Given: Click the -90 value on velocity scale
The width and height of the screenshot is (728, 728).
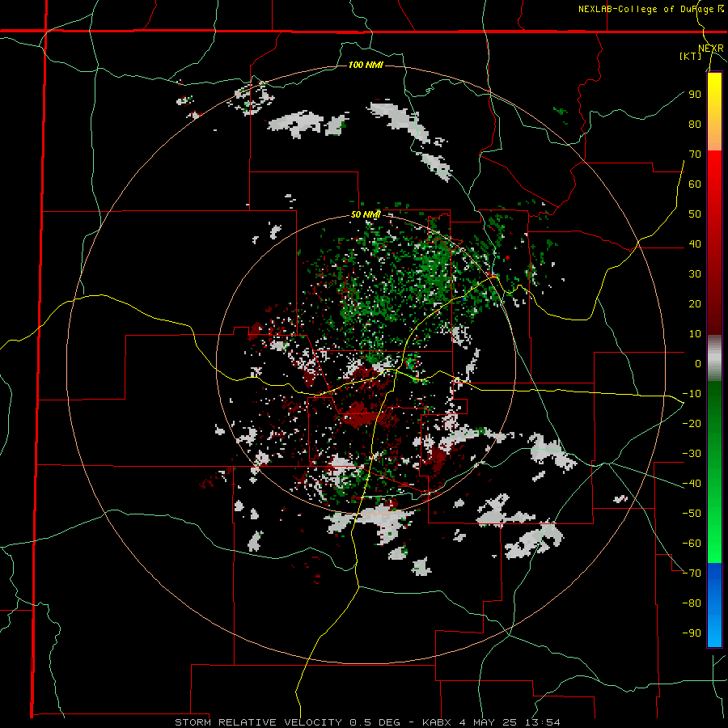Looking at the screenshot, I should (692, 633).
